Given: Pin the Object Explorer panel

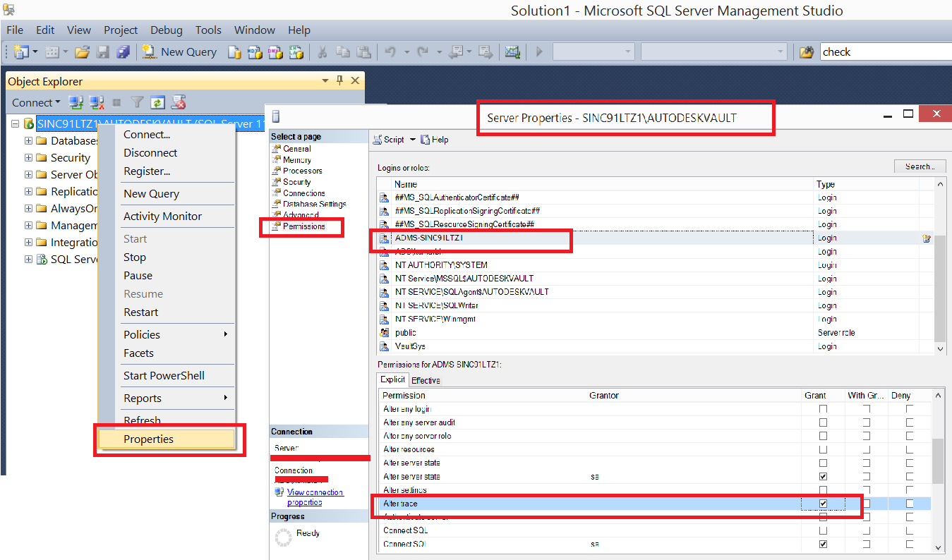Looking at the screenshot, I should [339, 80].
